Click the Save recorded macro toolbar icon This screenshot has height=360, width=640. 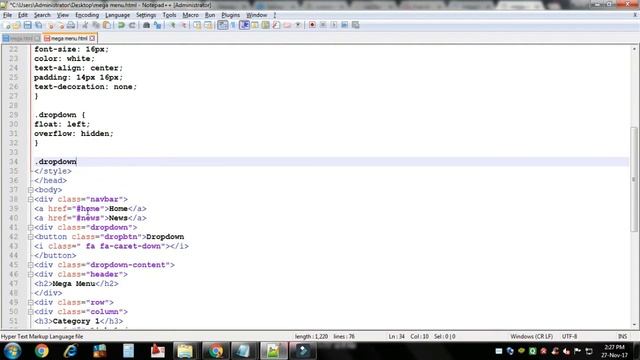(356, 25)
